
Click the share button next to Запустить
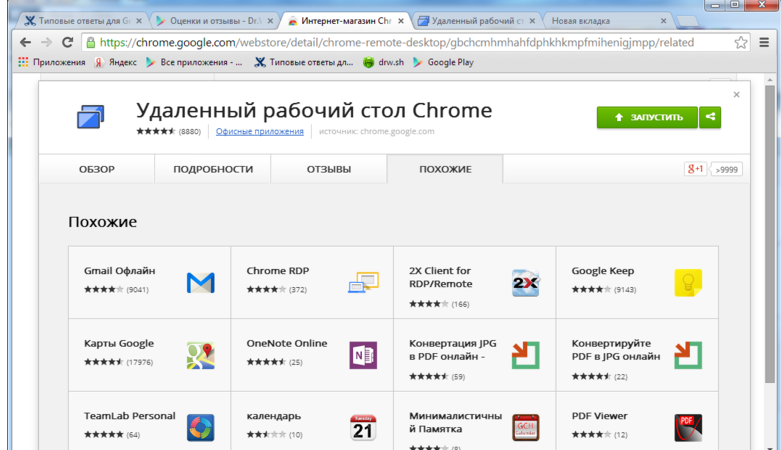coord(710,117)
